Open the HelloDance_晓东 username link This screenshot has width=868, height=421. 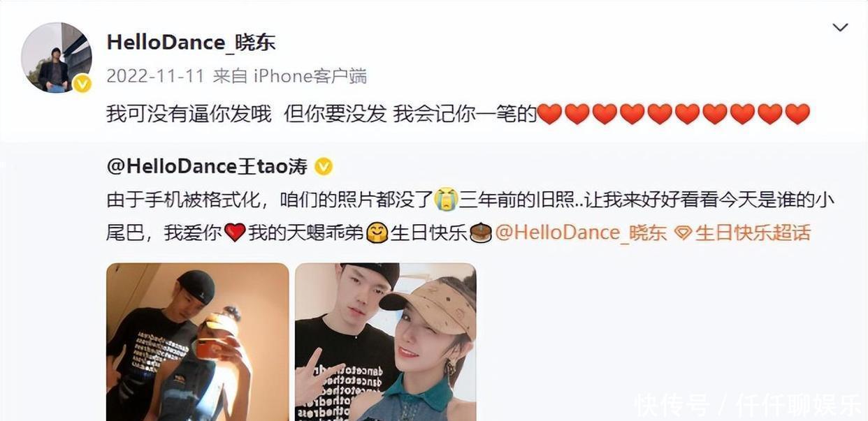191,43
